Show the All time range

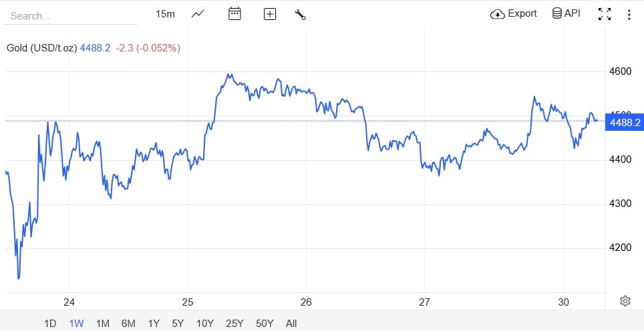[x=291, y=324]
